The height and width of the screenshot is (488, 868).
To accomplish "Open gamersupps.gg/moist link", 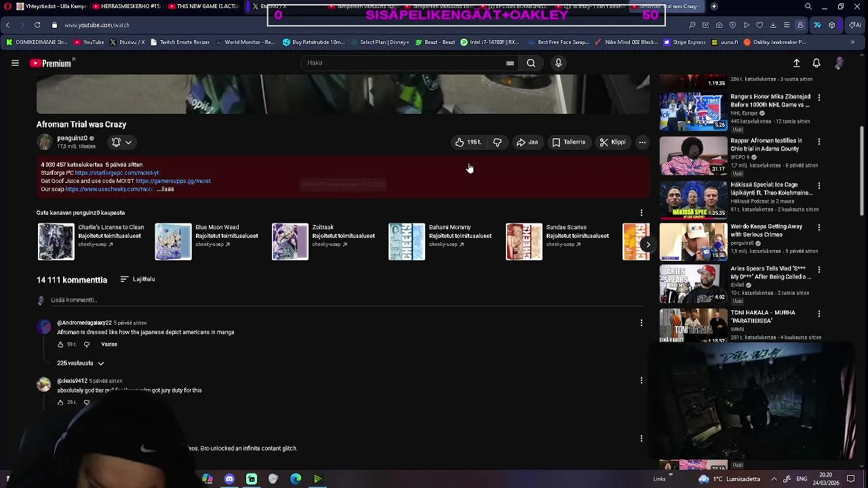I will coord(173,181).
